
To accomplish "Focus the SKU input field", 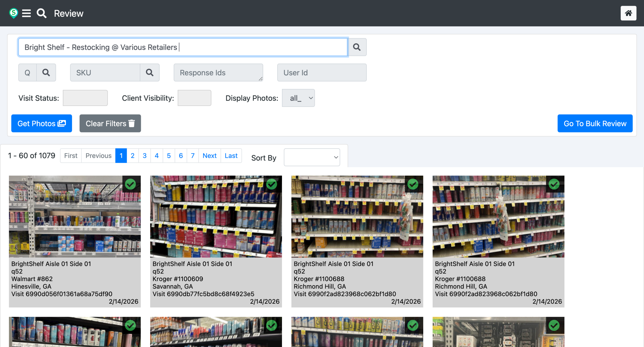I will (x=105, y=72).
